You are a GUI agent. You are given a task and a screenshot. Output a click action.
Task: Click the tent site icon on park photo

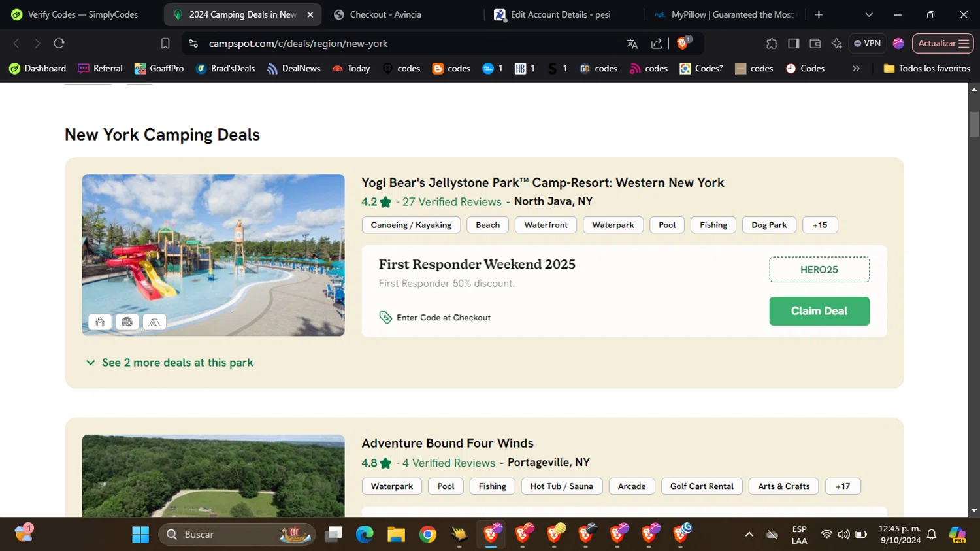154,322
